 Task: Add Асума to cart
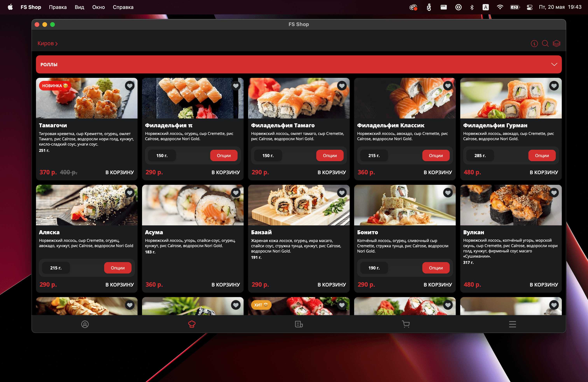pyautogui.click(x=226, y=285)
